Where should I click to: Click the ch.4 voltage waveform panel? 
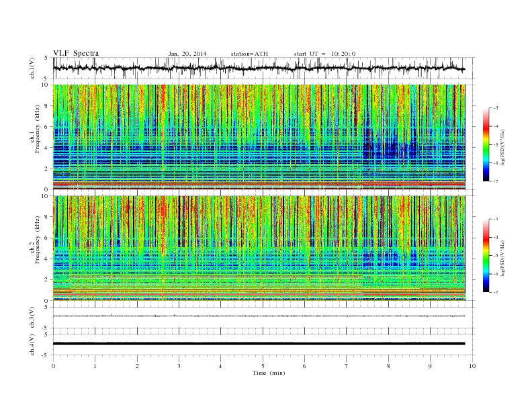pyautogui.click(x=264, y=345)
